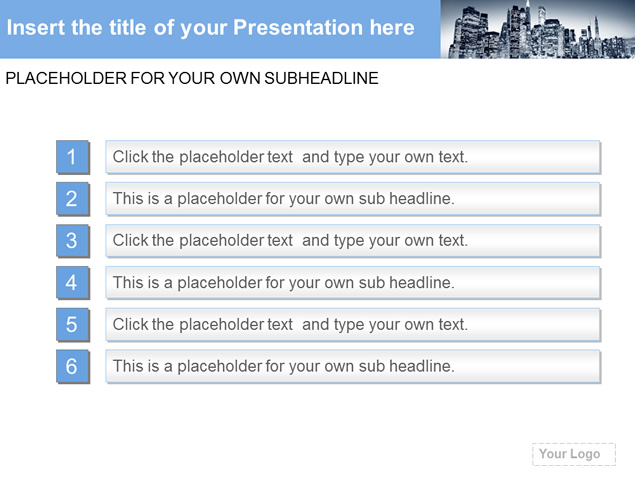
Task: Click the word Presentation in the title
Action: pos(298,28)
